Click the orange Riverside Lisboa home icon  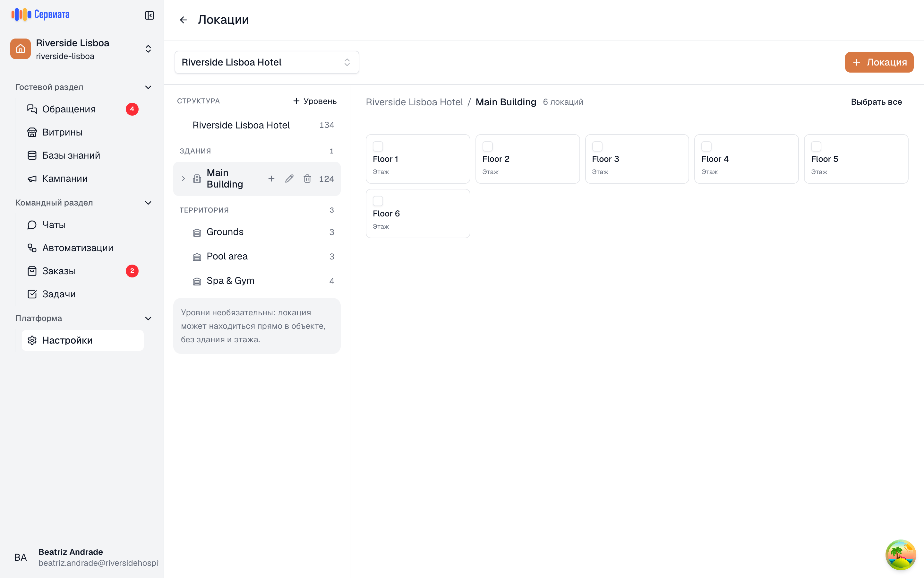coord(21,49)
